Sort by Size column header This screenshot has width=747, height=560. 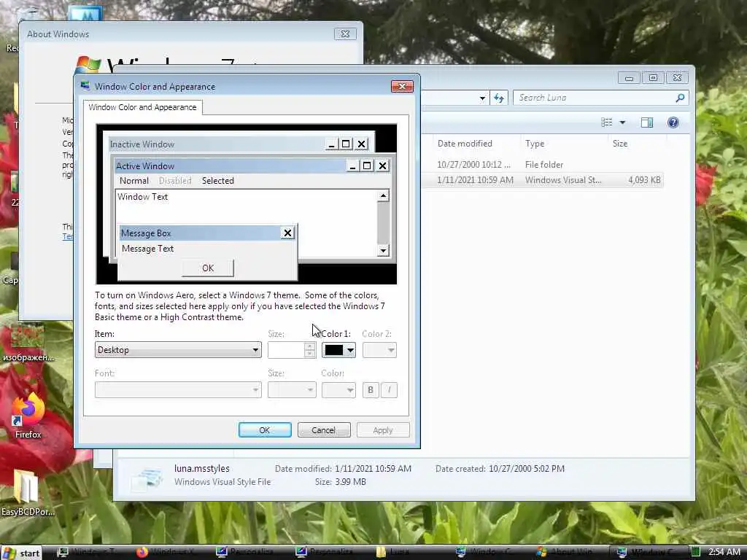point(620,144)
